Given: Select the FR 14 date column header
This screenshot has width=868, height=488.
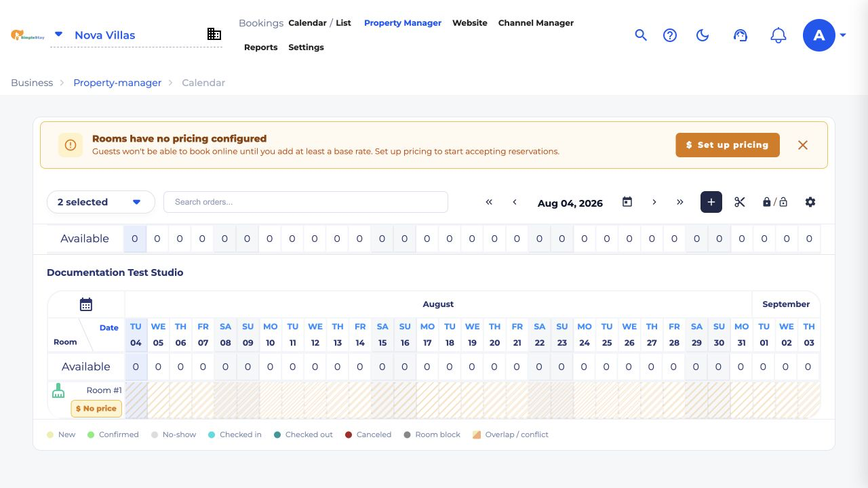Looking at the screenshot, I should pyautogui.click(x=360, y=335).
